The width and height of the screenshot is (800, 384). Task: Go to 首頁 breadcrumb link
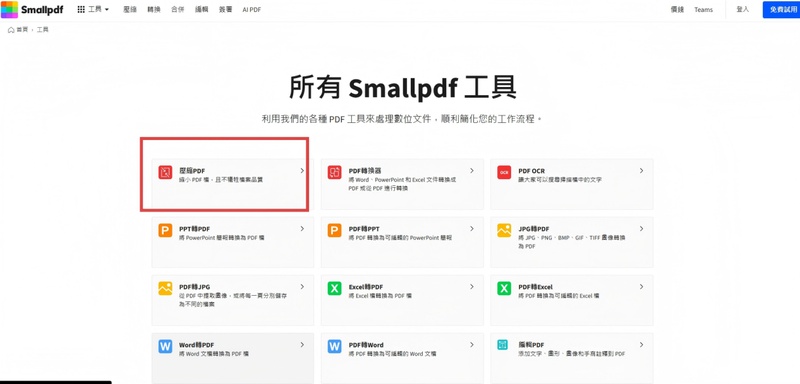tap(22, 30)
